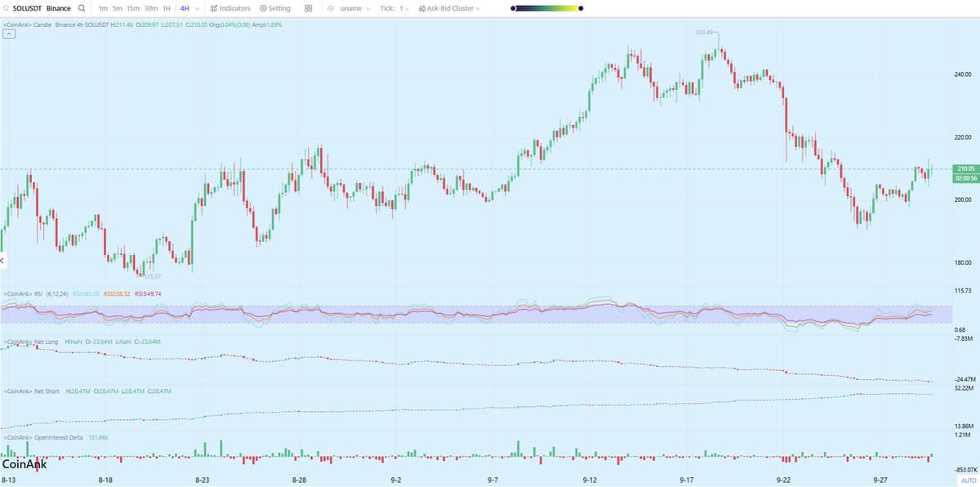Click the left-side panel arrow handle
Screen dimensions: 980x487
2,261
